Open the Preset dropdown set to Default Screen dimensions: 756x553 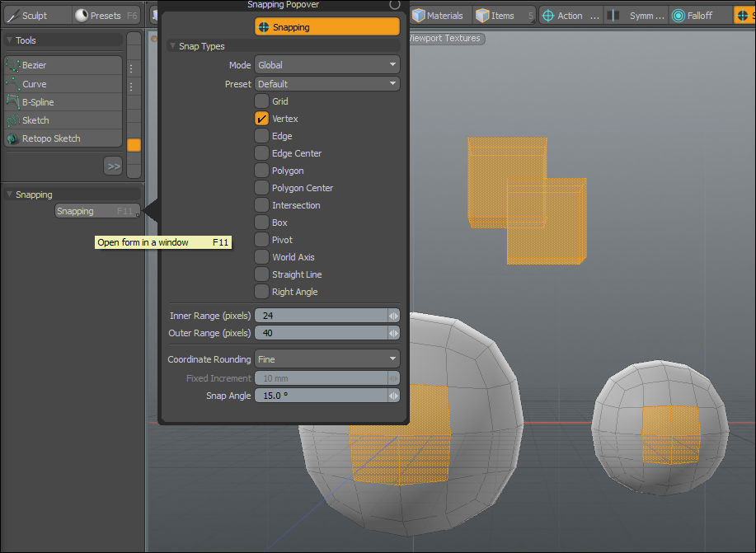coord(326,84)
